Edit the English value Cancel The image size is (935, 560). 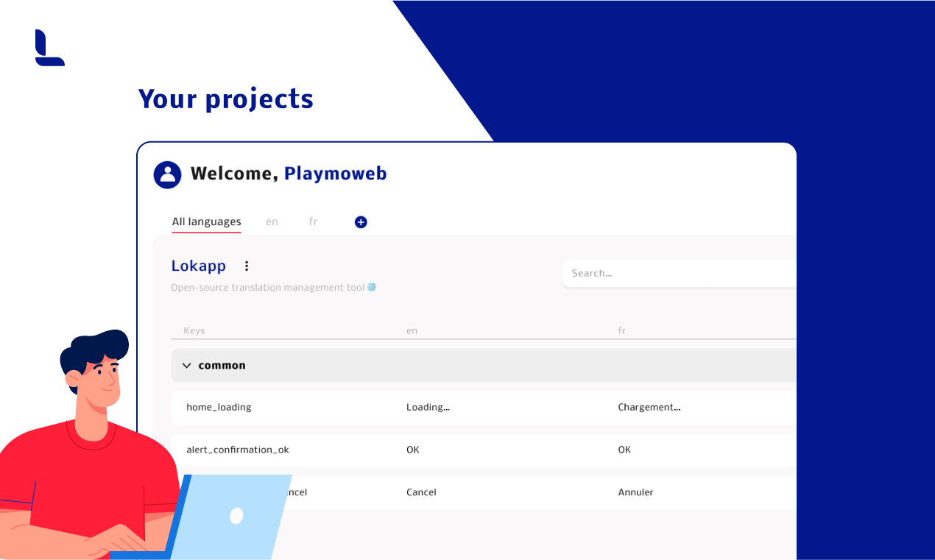pyautogui.click(x=421, y=492)
